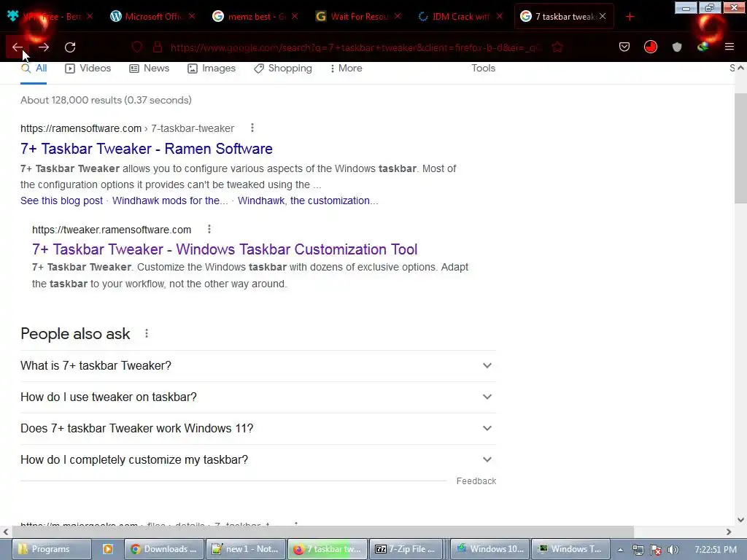The height and width of the screenshot is (560, 747).
Task: Show hidden system tray icons
Action: coord(620,550)
